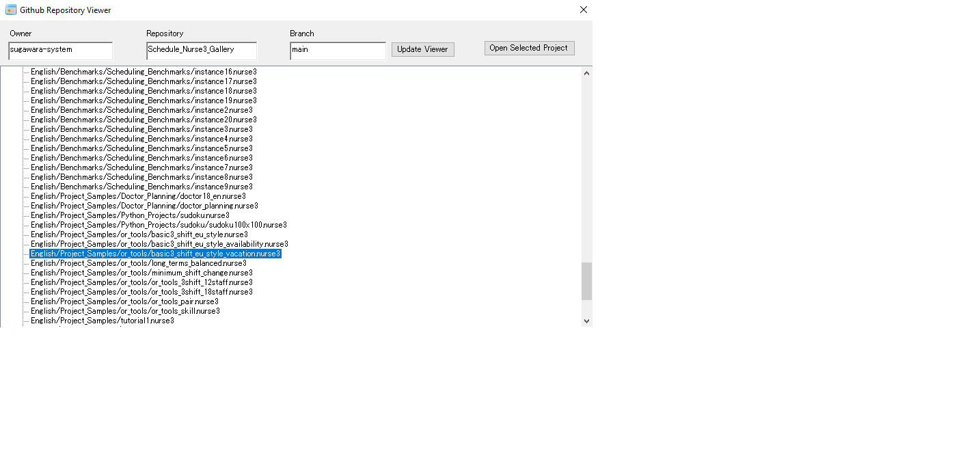Click the Repository text field
Image resolution: width=980 pixels, height=473 pixels.
[x=202, y=51]
